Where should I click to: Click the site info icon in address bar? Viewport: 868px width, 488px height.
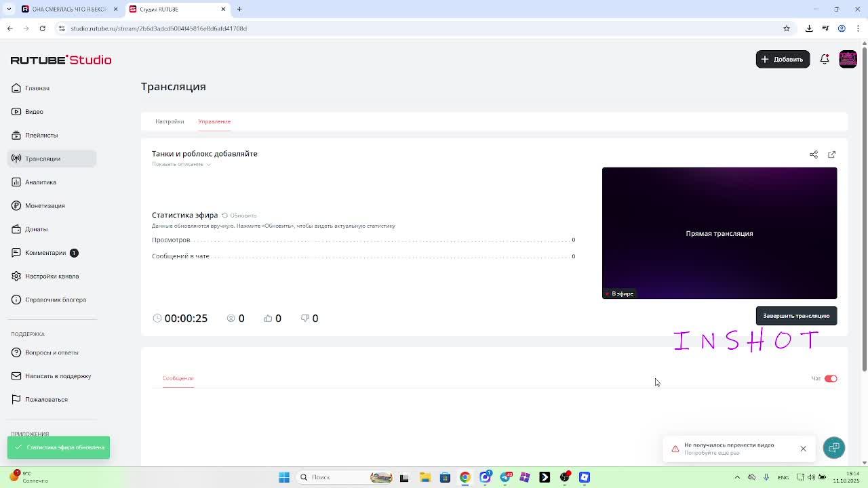pyautogui.click(x=62, y=28)
